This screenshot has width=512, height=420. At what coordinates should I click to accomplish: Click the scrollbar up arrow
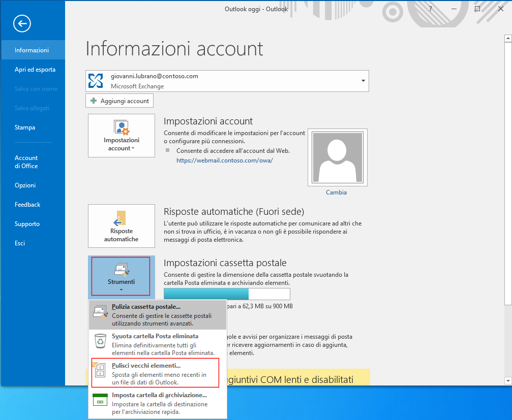(508, 39)
